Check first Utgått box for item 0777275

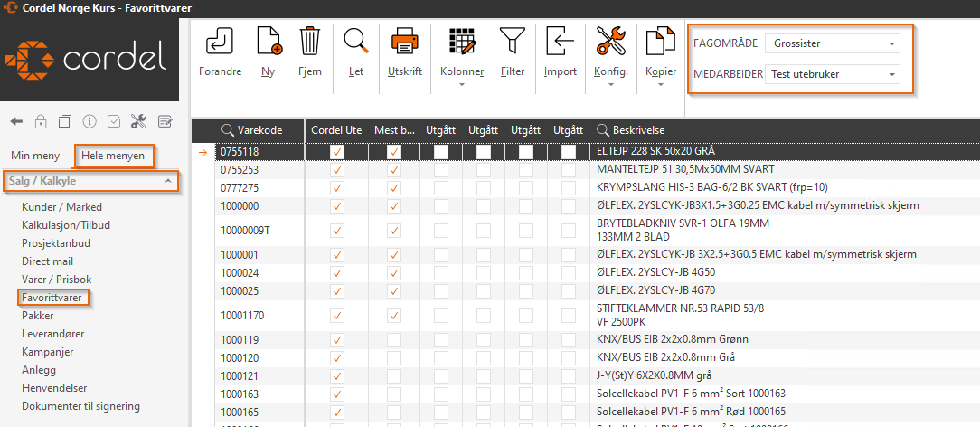[441, 187]
